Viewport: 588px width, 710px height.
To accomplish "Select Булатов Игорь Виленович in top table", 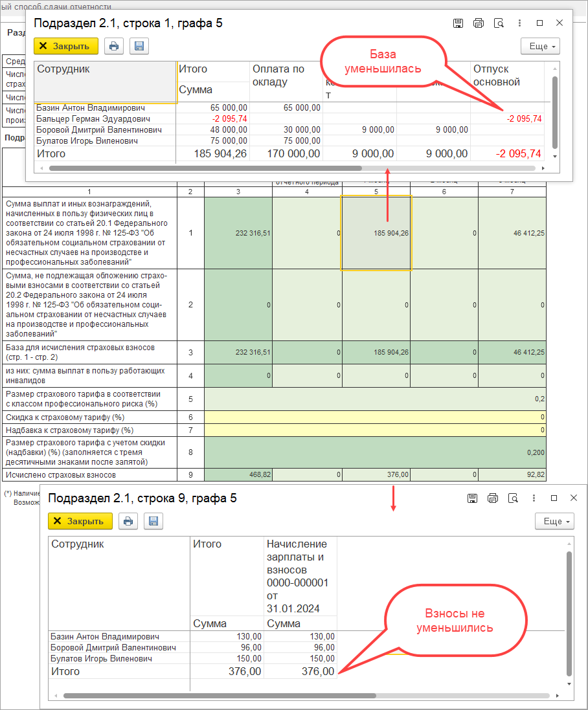I will click(x=87, y=141).
